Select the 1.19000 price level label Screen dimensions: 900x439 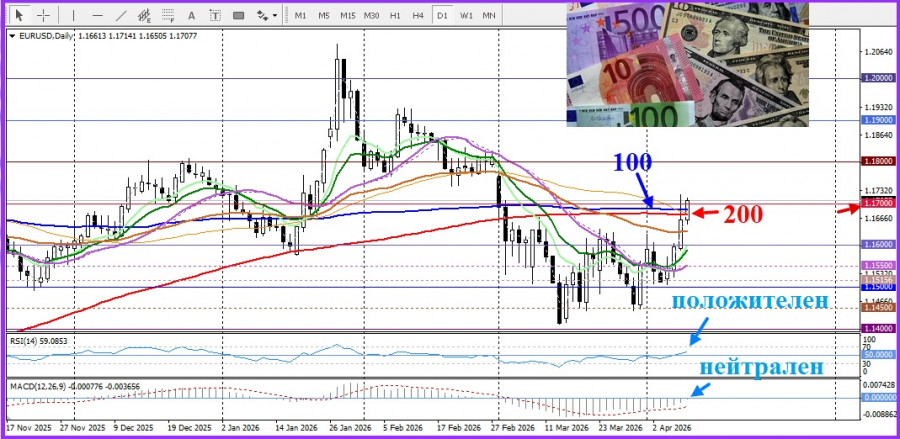tap(878, 120)
